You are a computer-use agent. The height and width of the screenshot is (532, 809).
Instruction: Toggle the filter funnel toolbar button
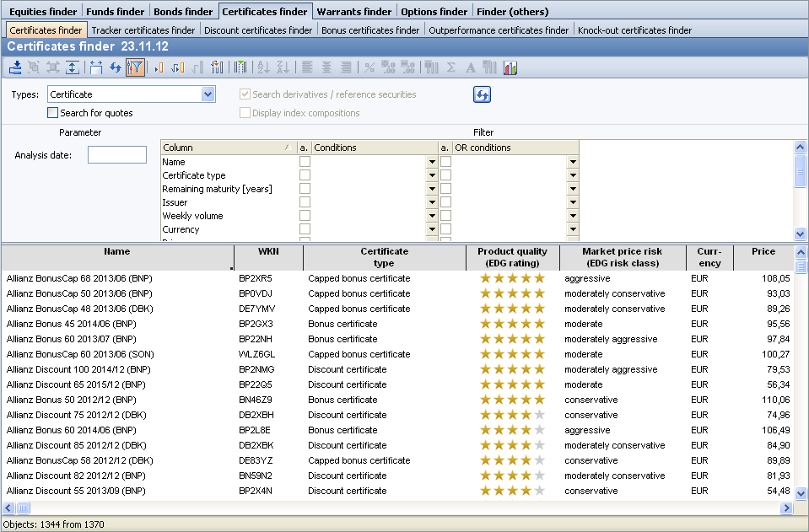coord(135,68)
